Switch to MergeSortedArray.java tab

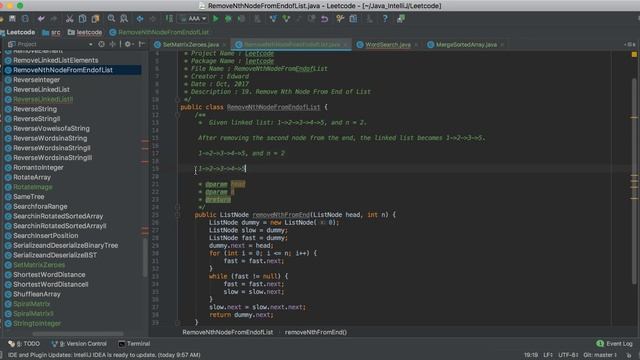pyautogui.click(x=466, y=44)
